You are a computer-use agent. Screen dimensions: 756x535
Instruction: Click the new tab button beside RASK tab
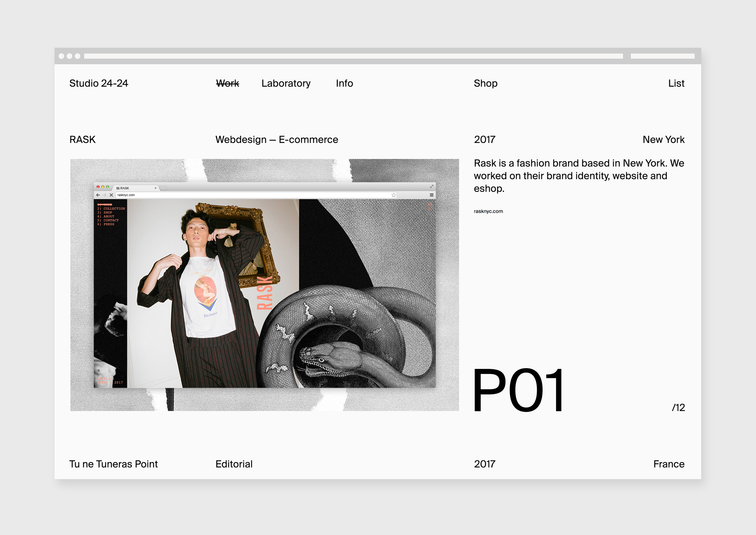tap(164, 188)
